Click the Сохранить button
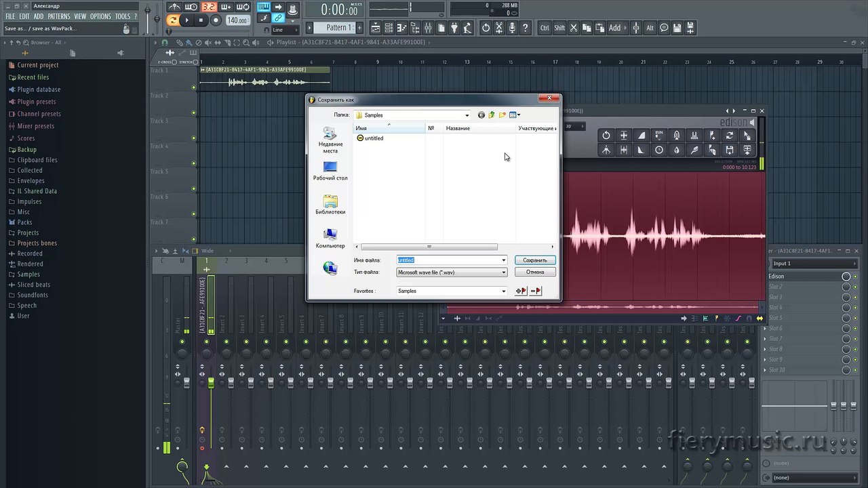Screen dimensions: 868x488 [x=535, y=260]
